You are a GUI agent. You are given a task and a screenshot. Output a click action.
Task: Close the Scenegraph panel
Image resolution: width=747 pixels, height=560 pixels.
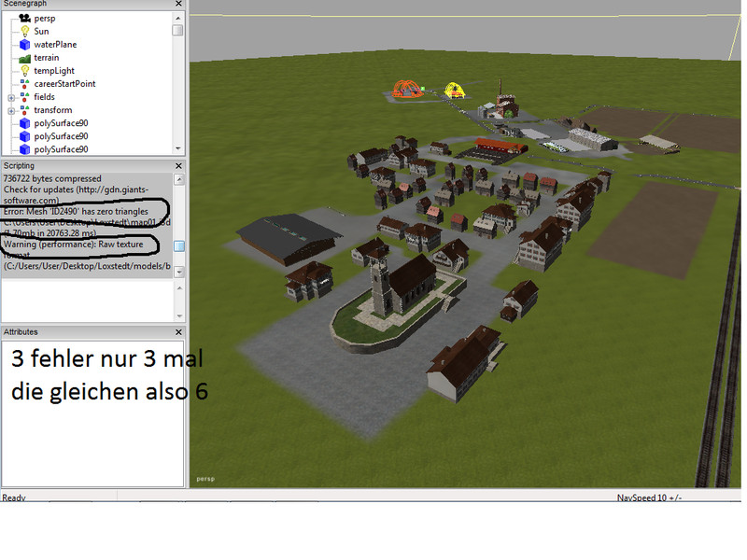pyautogui.click(x=178, y=5)
